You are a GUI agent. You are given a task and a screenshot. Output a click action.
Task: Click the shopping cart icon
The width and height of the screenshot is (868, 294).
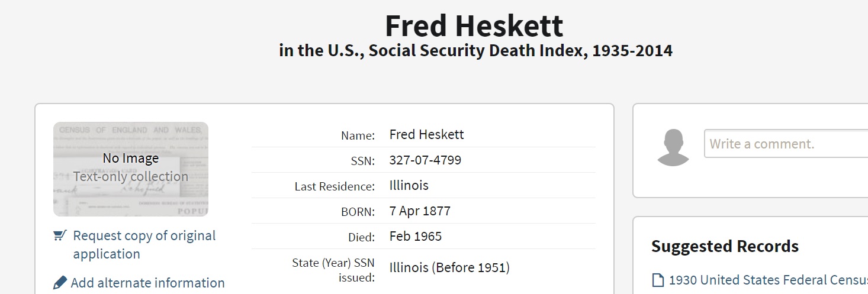click(59, 236)
